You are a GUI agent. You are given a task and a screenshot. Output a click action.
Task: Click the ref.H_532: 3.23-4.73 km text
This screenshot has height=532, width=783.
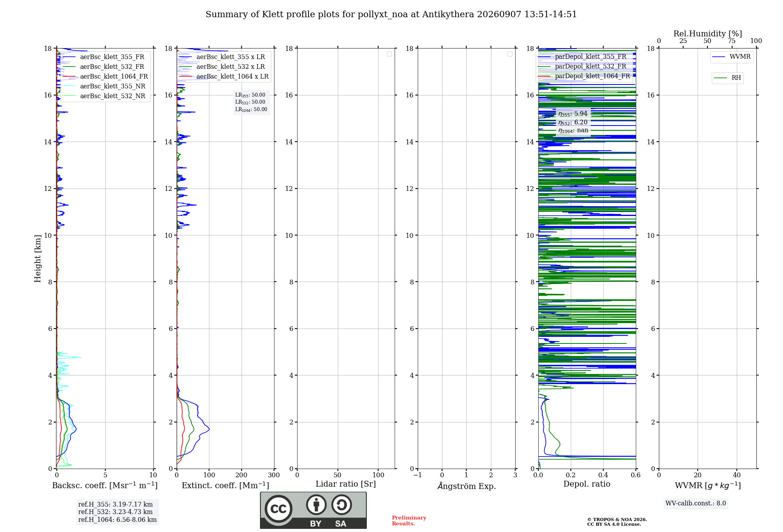[x=115, y=512]
